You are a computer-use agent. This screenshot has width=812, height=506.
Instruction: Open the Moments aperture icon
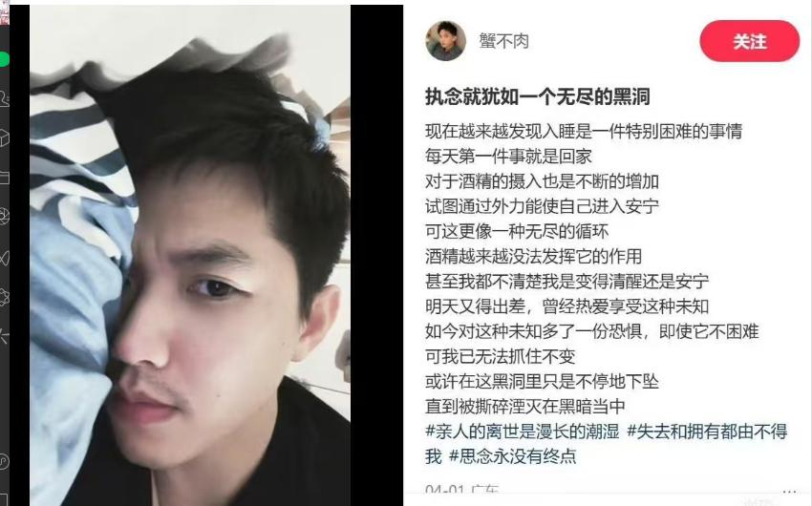(x=4, y=217)
